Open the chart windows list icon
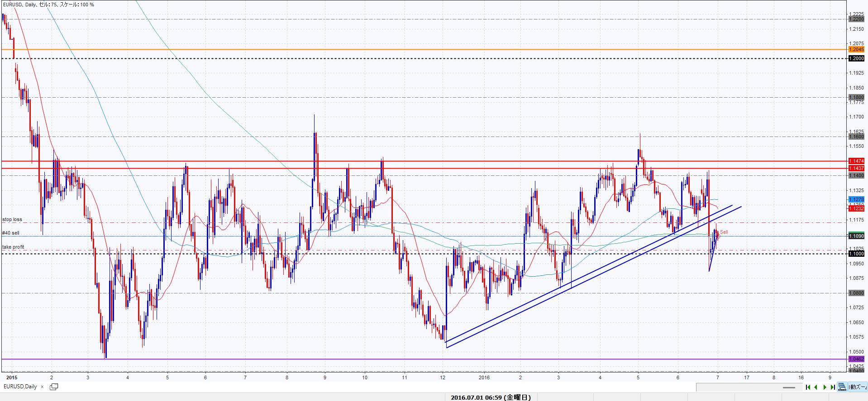Image resolution: width=868 pixels, height=401 pixels. point(54,387)
